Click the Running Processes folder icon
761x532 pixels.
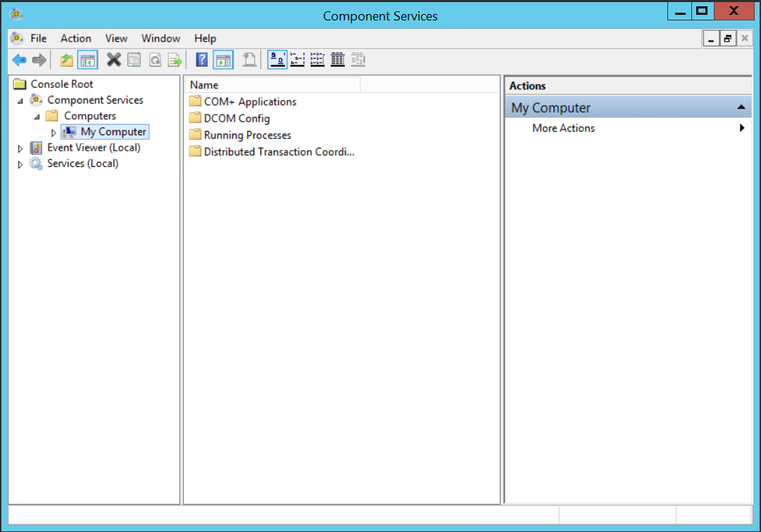click(195, 134)
